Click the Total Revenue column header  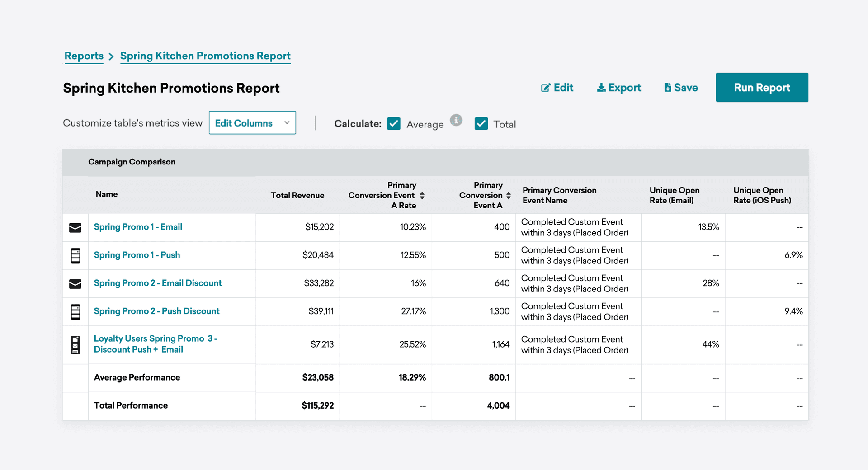[297, 195]
